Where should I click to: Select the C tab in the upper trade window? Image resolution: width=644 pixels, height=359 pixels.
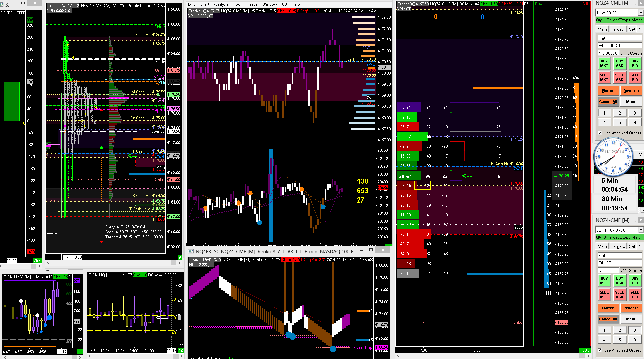click(640, 29)
